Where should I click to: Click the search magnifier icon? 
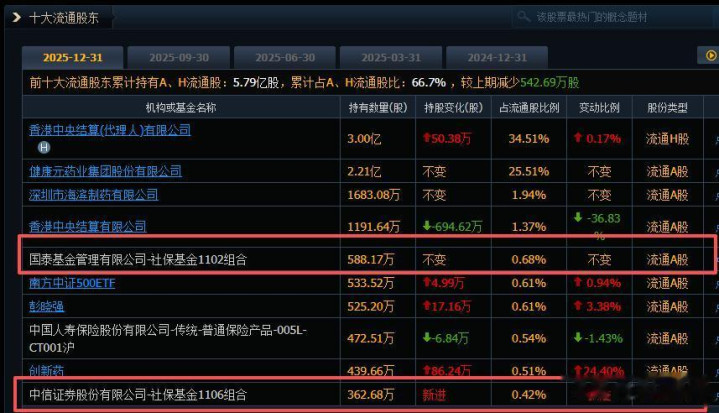(x=524, y=17)
